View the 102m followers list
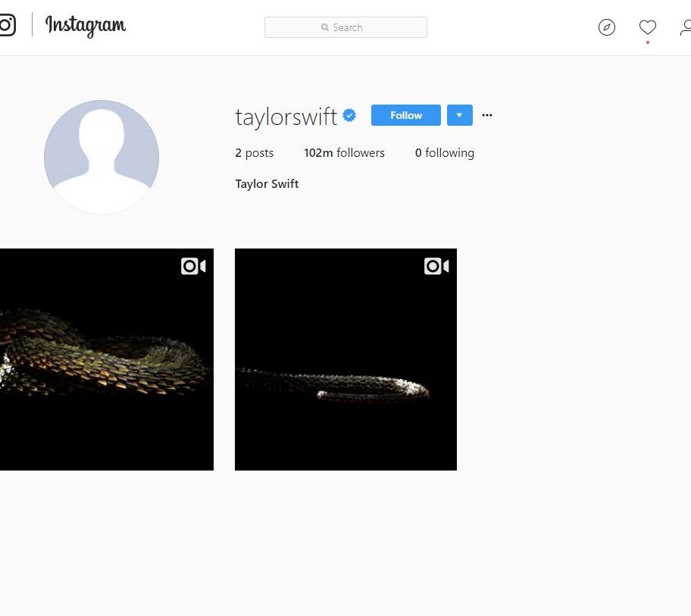 pyautogui.click(x=344, y=153)
